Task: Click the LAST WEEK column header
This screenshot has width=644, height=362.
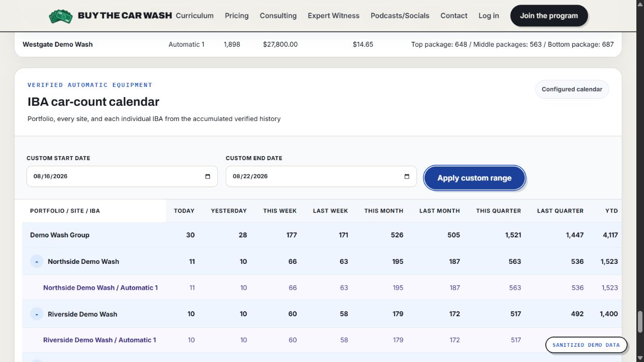Action: tap(330, 210)
